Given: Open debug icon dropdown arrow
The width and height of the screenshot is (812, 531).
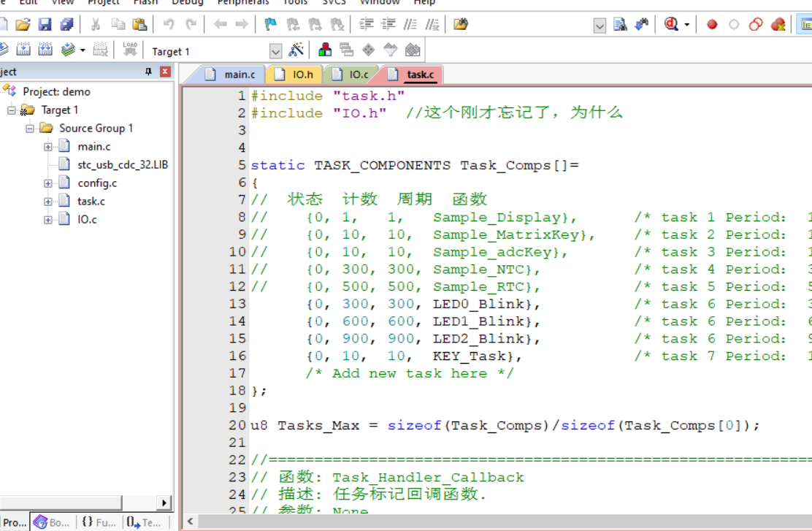Looking at the screenshot, I should coord(686,24).
